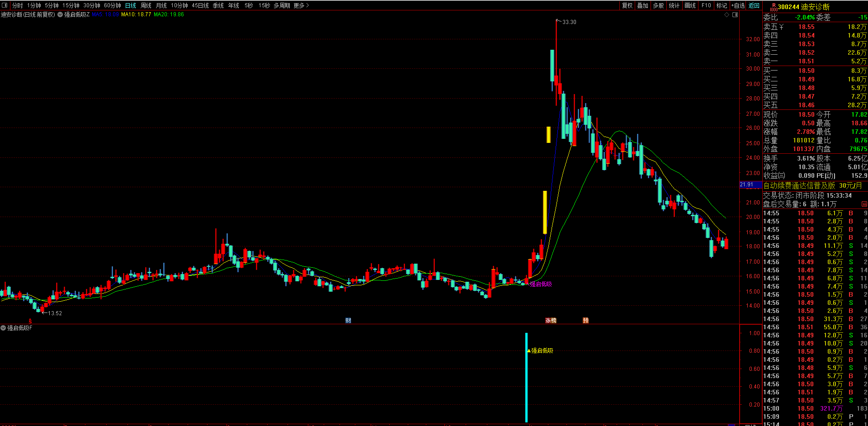The height and width of the screenshot is (426, 868).
Task: Toggle the left sidebar panel icon
Action: 5,5
